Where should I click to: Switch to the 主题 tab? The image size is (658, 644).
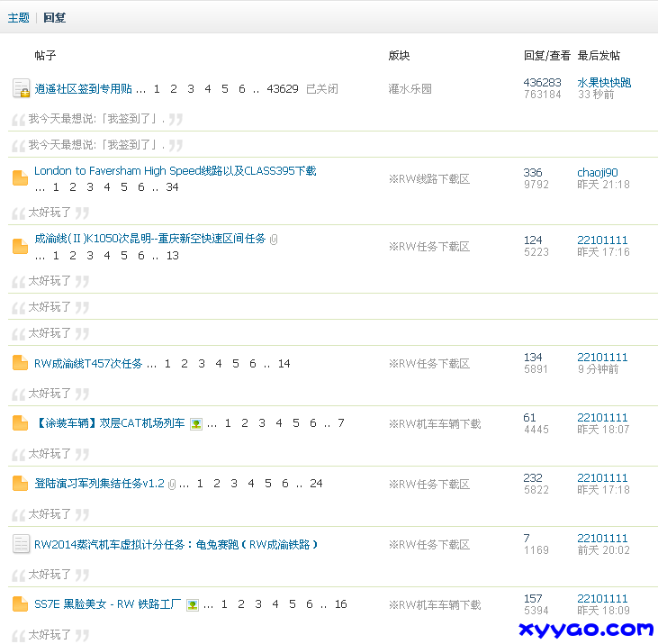pyautogui.click(x=19, y=18)
